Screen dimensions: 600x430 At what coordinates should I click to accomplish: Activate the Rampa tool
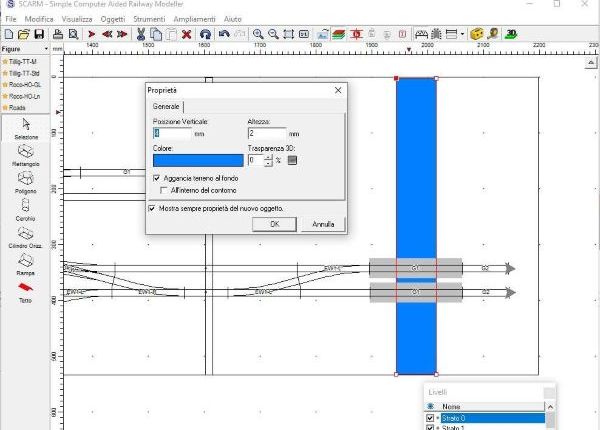pyautogui.click(x=26, y=263)
